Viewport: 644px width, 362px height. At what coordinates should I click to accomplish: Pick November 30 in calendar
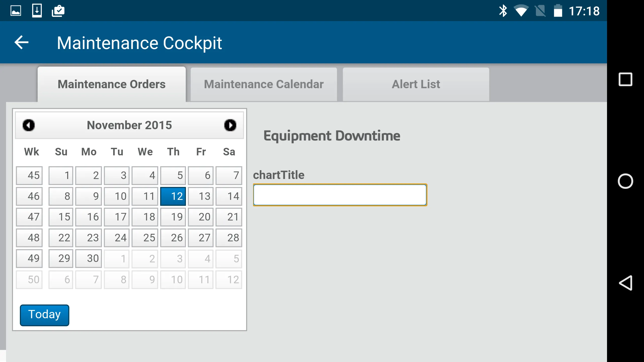click(89, 258)
